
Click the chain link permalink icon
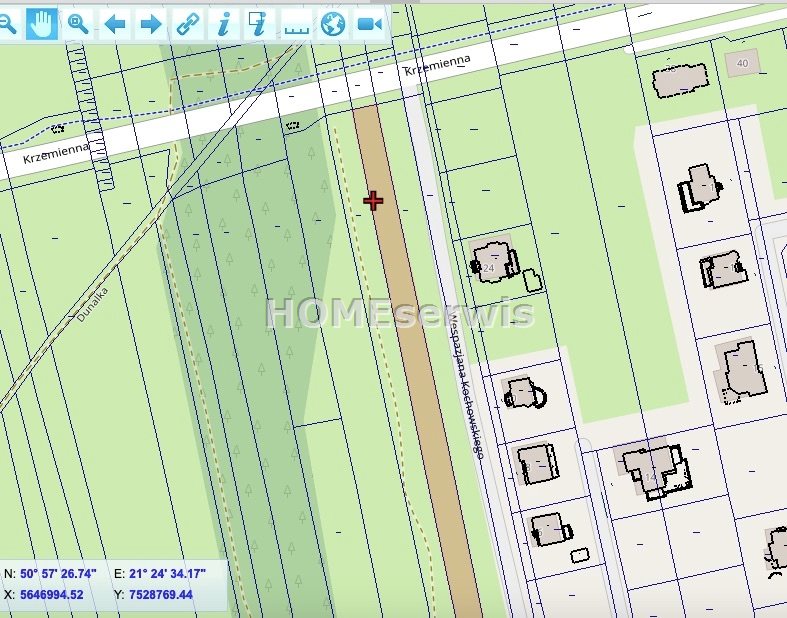pyautogui.click(x=187, y=24)
